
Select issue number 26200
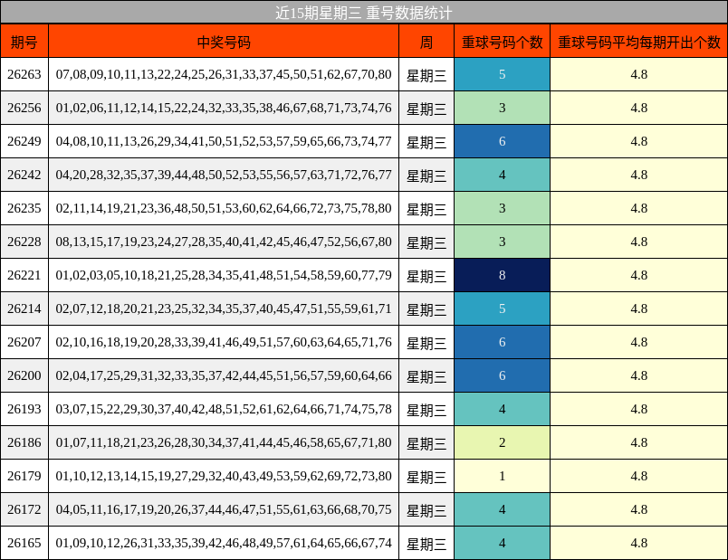pyautogui.click(x=24, y=375)
